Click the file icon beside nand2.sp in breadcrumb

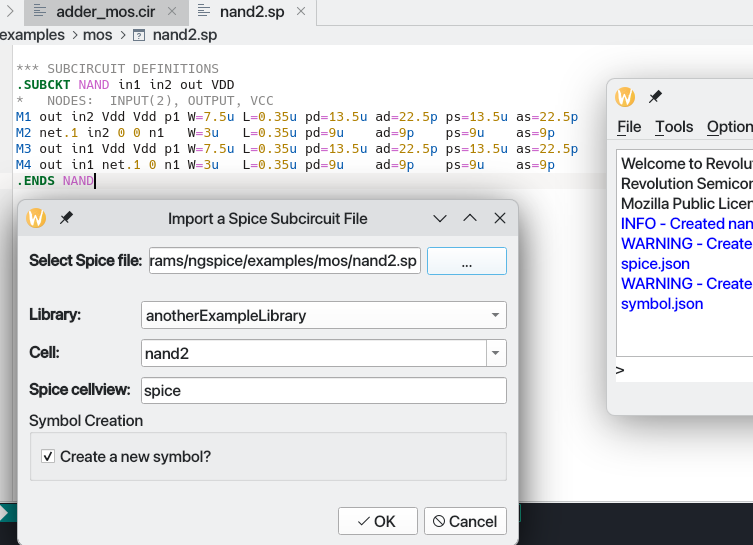[139, 35]
